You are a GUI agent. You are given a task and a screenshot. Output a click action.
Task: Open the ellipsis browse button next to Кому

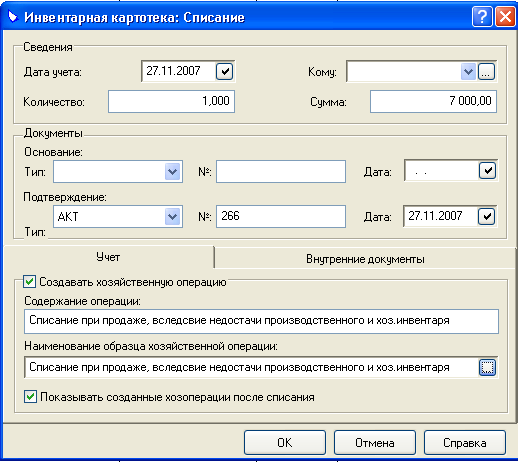[x=486, y=72]
